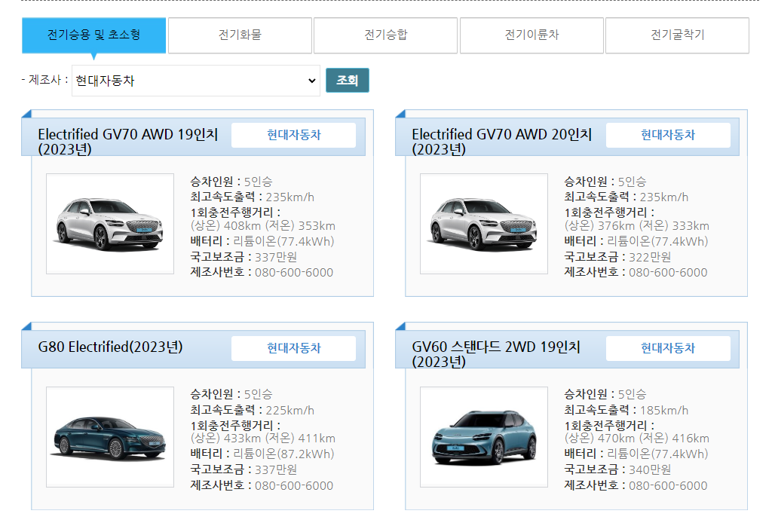Open the 전기승합 tab

pos(385,35)
